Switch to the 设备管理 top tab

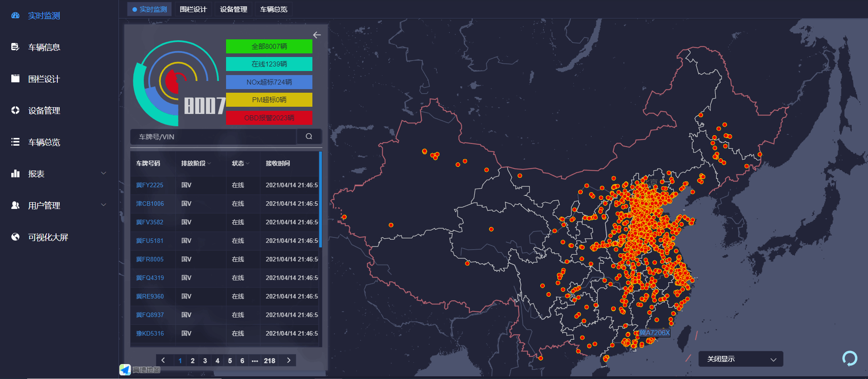coord(233,9)
